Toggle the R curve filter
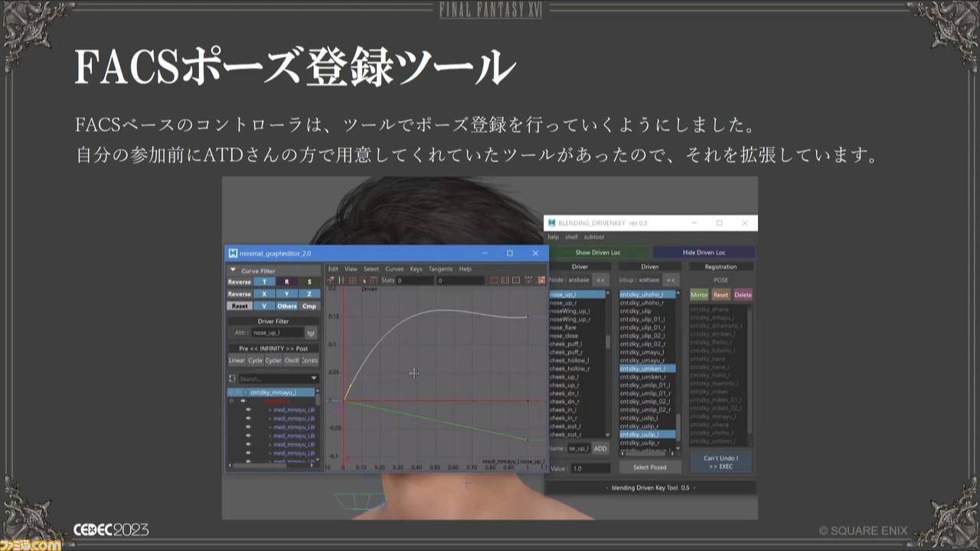 point(286,282)
